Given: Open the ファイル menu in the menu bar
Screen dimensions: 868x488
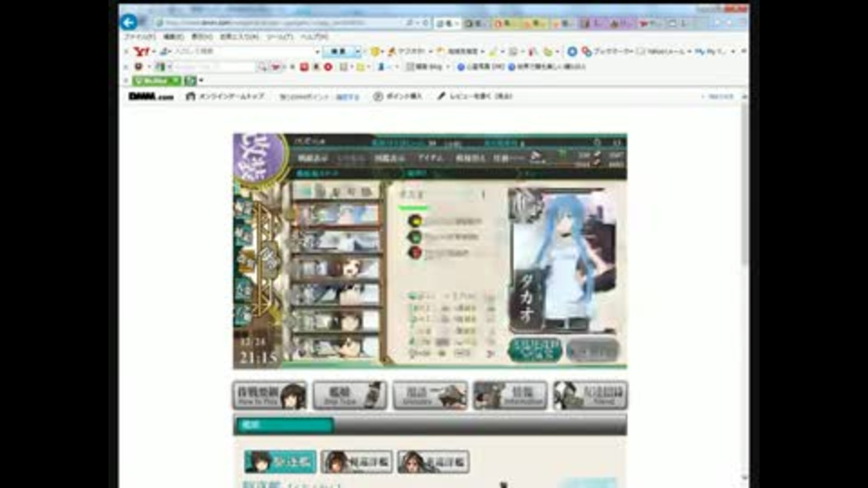Looking at the screenshot, I should (139, 36).
